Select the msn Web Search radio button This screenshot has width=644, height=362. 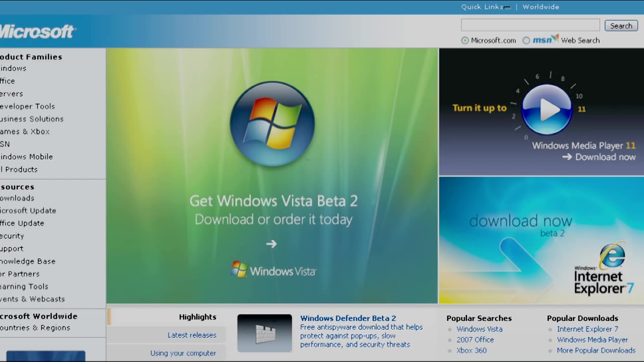tap(526, 40)
